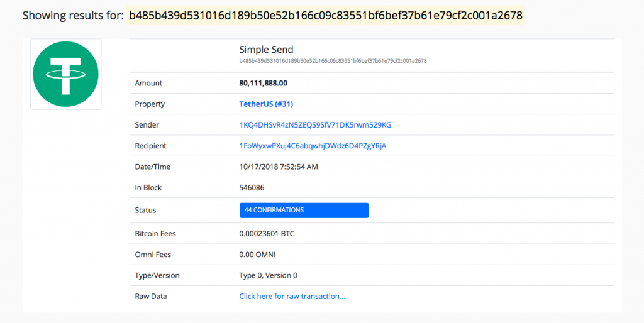Click the Sender row label
This screenshot has height=323, width=644.
[147, 125]
